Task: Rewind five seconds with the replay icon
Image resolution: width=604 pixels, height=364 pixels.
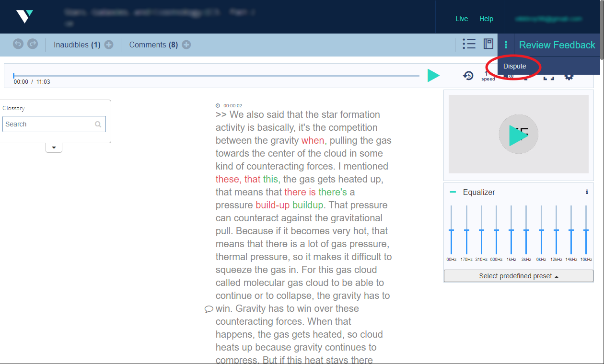Action: coord(468,76)
